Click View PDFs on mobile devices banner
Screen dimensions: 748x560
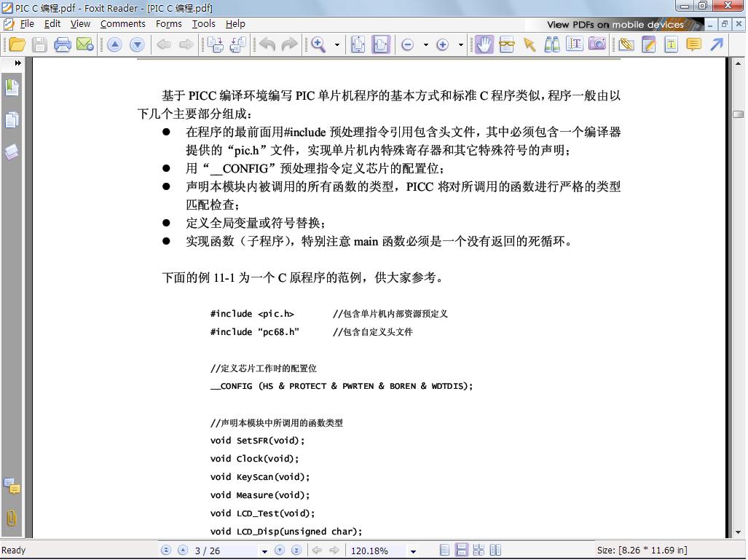click(x=615, y=24)
